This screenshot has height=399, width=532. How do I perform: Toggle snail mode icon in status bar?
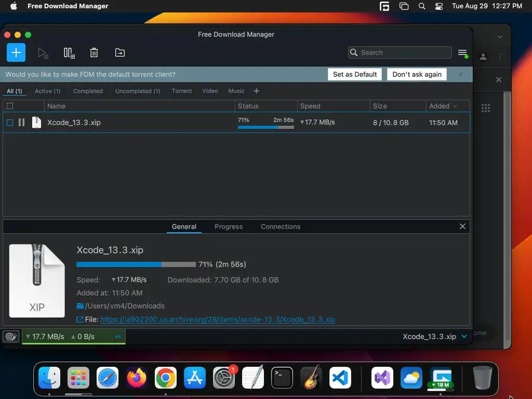[11, 337]
